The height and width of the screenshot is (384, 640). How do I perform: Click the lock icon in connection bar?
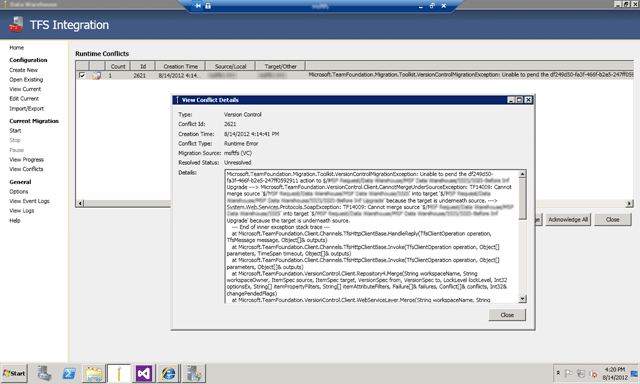click(x=208, y=6)
